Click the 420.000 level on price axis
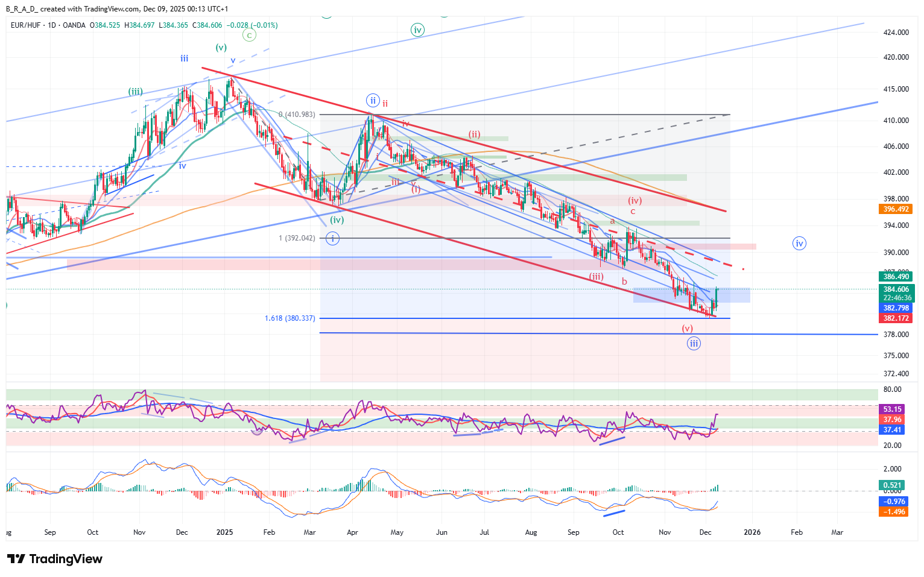The width and height of the screenshot is (924, 577). point(896,57)
